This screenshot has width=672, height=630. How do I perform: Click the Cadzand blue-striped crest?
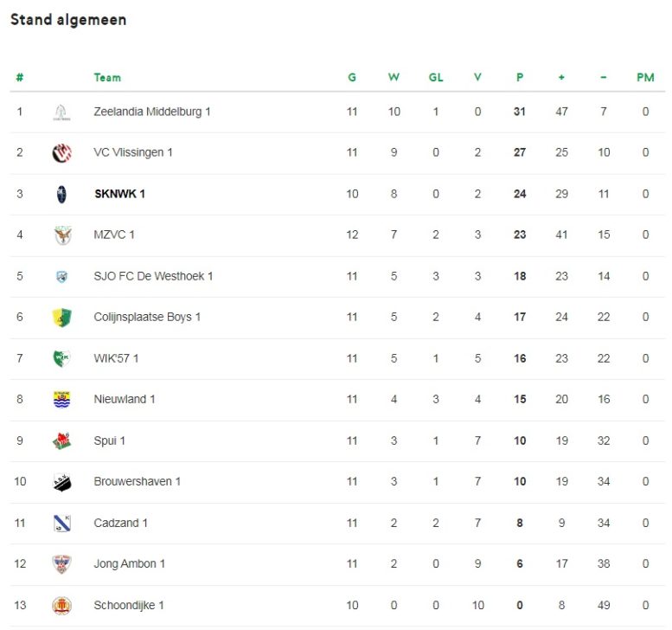62,524
